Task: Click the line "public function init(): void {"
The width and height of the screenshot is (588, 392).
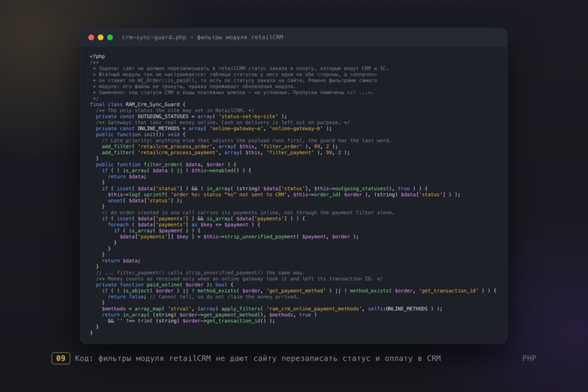Action: [140, 135]
